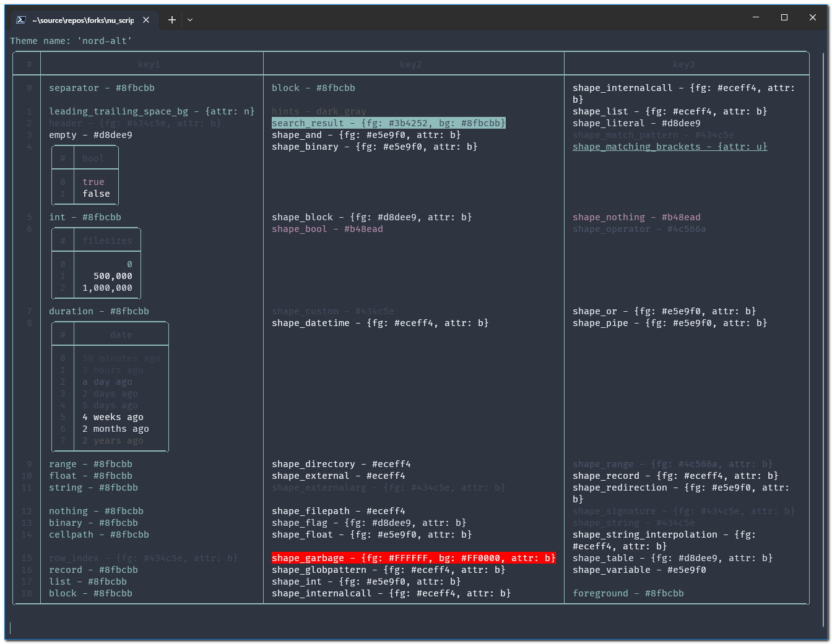The width and height of the screenshot is (832, 644).
Task: Click the 'shape_string_interpolation' entry
Action: click(664, 540)
